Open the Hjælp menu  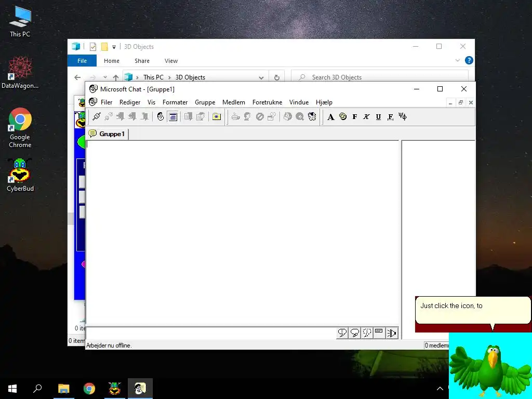(x=324, y=102)
